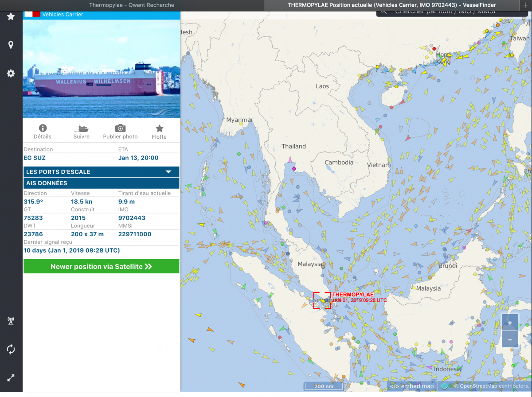Click direction value 315.9°
This screenshot has width=532, height=397.
point(33,202)
